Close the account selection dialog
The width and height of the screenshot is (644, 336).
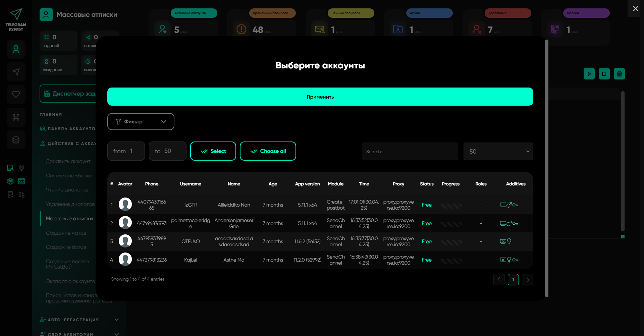point(635,9)
